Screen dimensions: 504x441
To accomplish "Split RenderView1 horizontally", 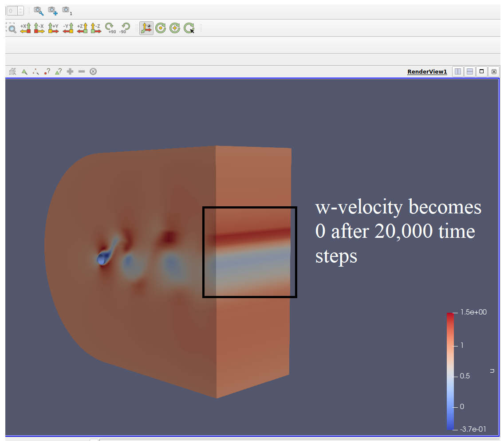I will pyautogui.click(x=458, y=71).
